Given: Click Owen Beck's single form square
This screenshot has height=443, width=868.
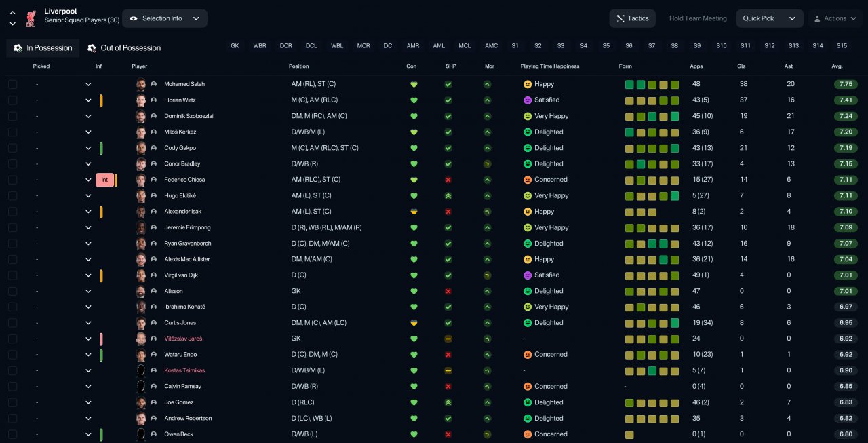Looking at the screenshot, I should pos(629,434).
